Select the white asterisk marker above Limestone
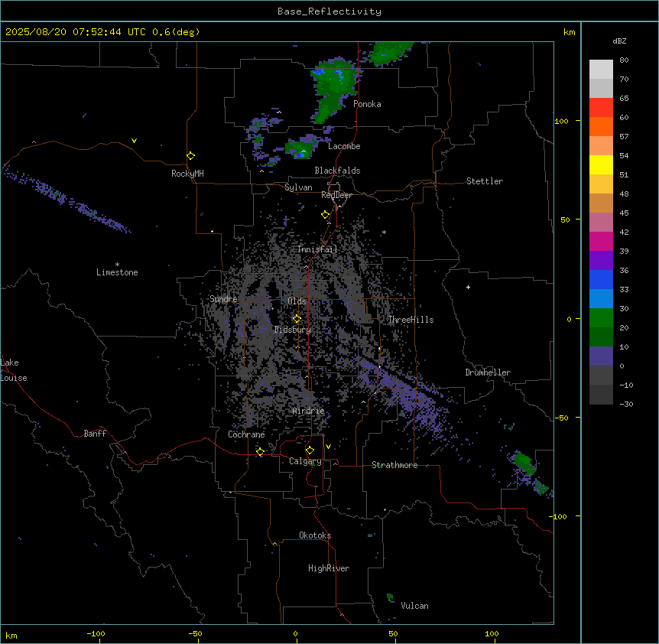 (117, 265)
